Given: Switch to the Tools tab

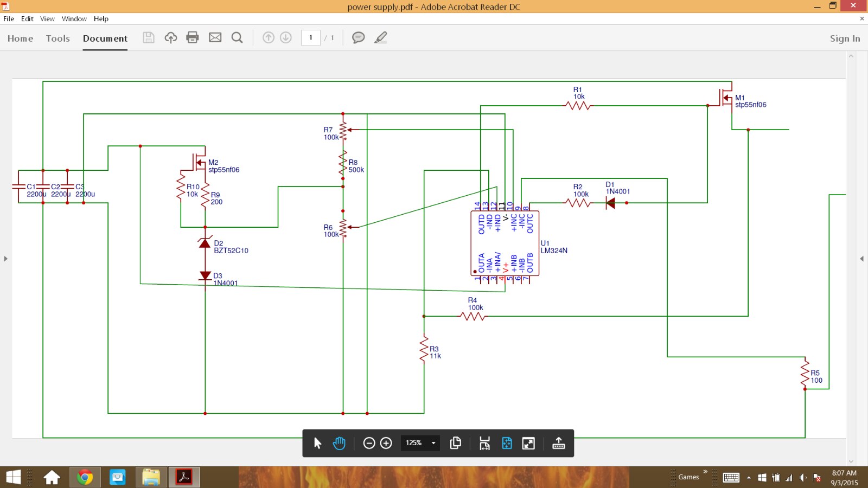Looking at the screenshot, I should 58,38.
